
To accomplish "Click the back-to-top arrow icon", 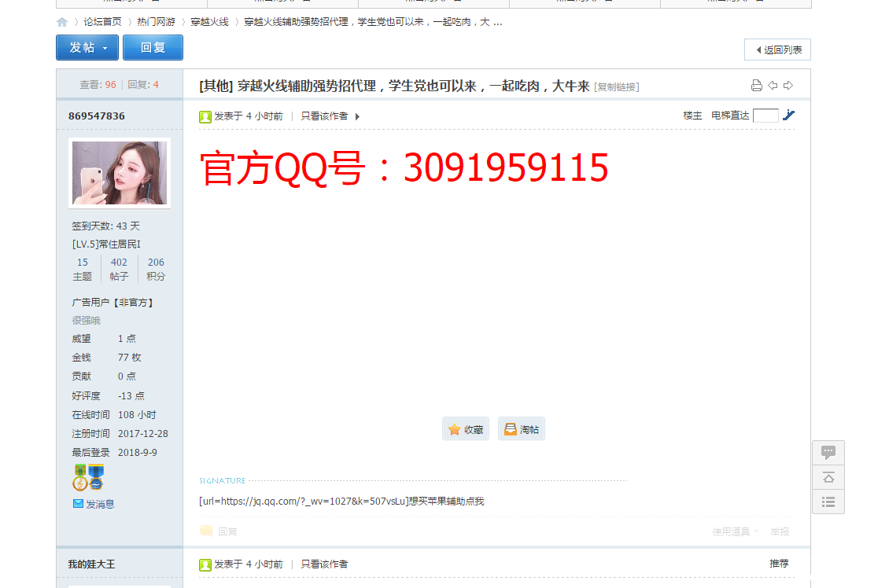I will [x=828, y=477].
